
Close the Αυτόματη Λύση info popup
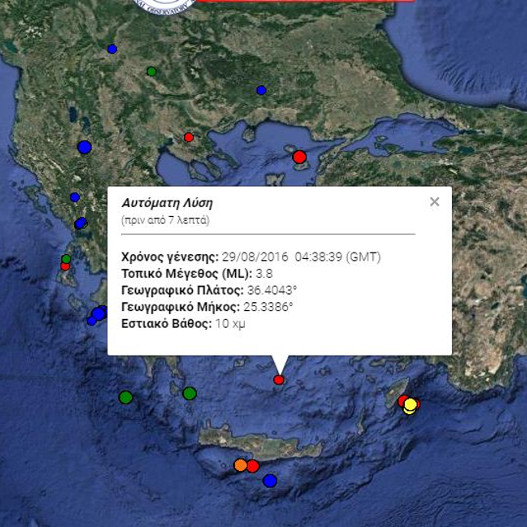tap(435, 202)
